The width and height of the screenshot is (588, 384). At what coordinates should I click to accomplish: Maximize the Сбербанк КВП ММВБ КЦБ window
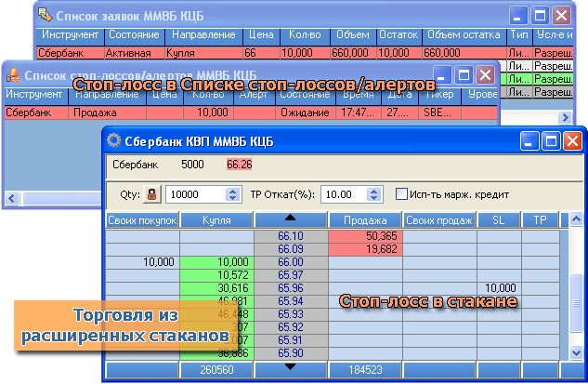[551, 141]
